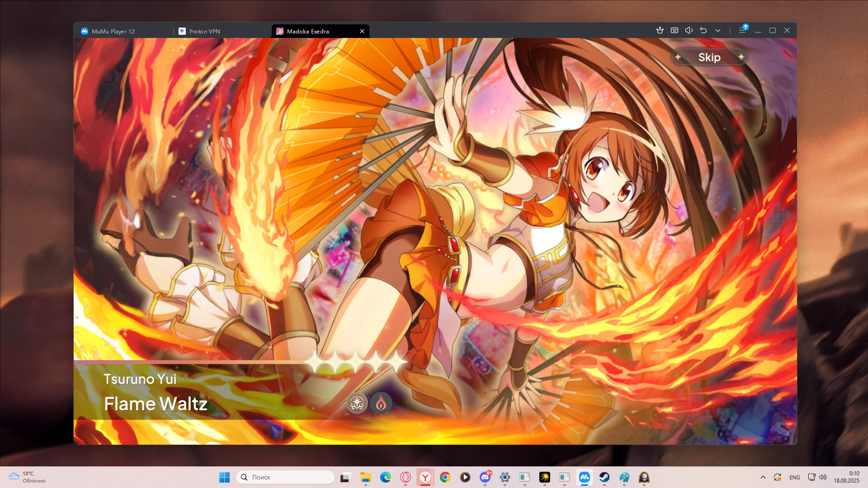The width and height of the screenshot is (868, 488).
Task: Launch Yandex Browser from the taskbar
Action: pyautogui.click(x=425, y=477)
